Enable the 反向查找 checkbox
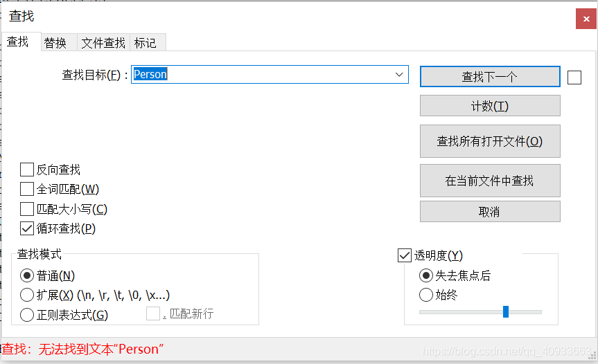Image resolution: width=598 pixels, height=364 pixels. coord(27,170)
